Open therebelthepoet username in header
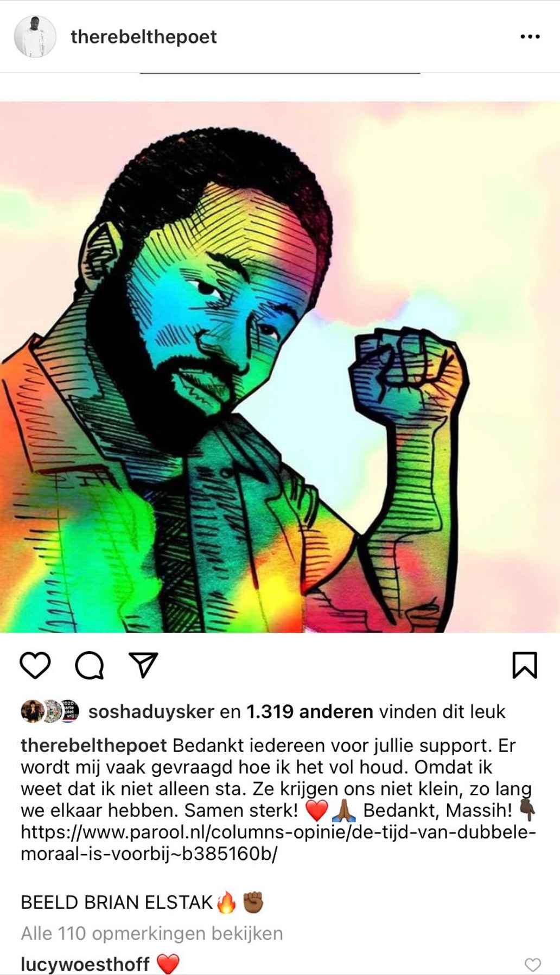 144,37
